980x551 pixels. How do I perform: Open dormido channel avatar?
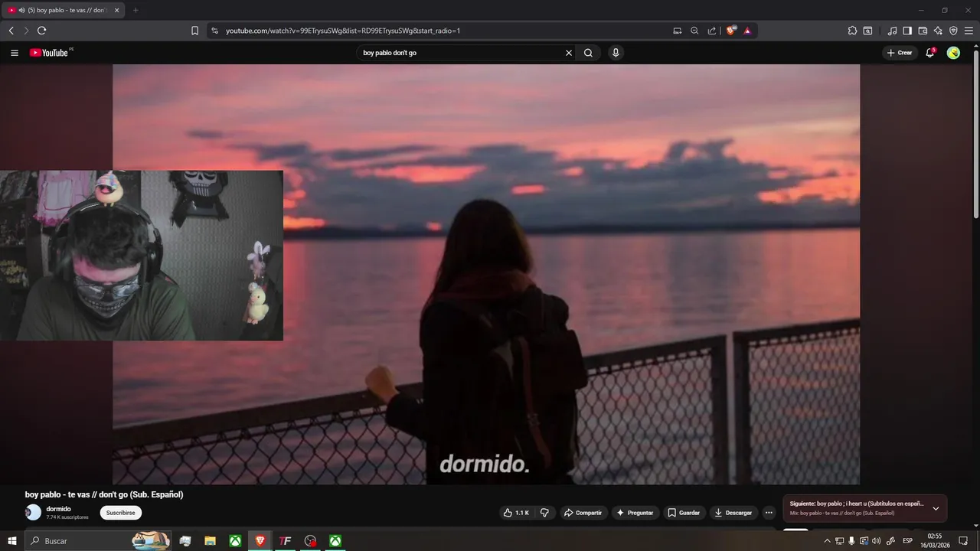[33, 513]
